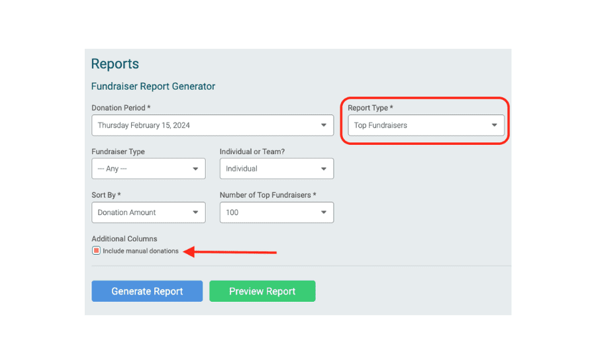Viewport: 596px width, 364px height.
Task: Click the Fundraiser Type caret arrow
Action: pyautogui.click(x=195, y=169)
